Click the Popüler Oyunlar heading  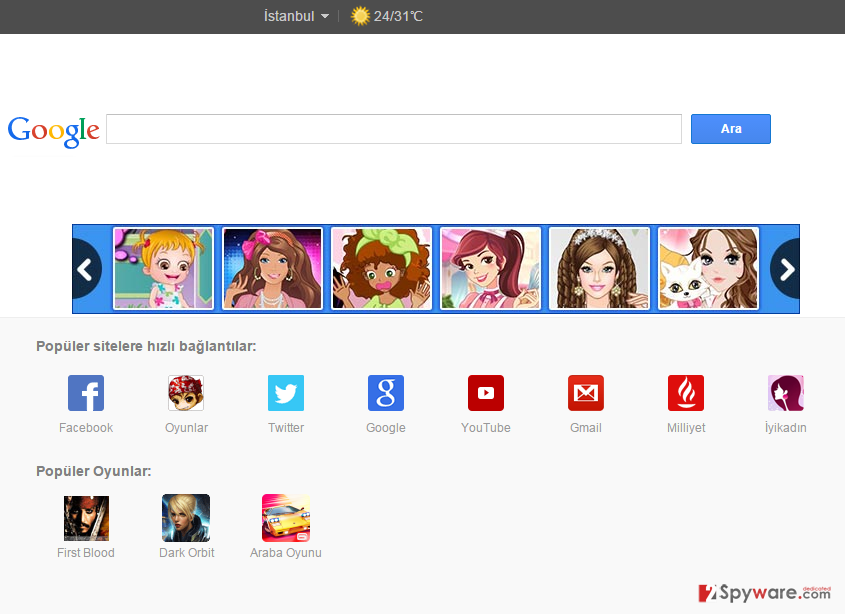pyautogui.click(x=94, y=471)
